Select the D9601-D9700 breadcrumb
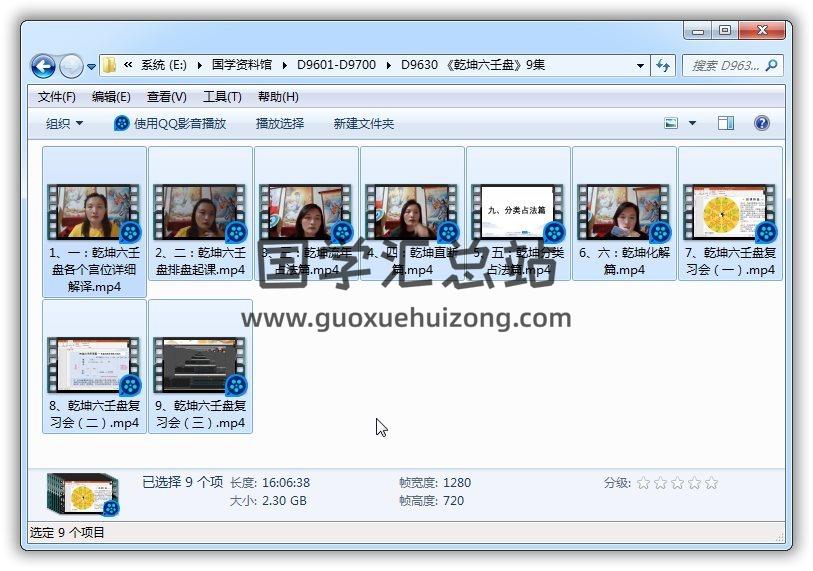The height and width of the screenshot is (571, 813). (x=336, y=65)
